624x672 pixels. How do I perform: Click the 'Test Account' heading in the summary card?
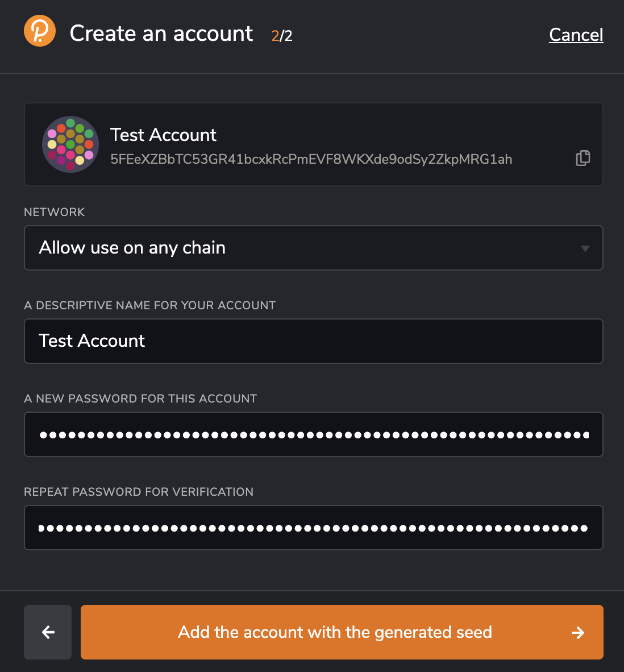[163, 135]
